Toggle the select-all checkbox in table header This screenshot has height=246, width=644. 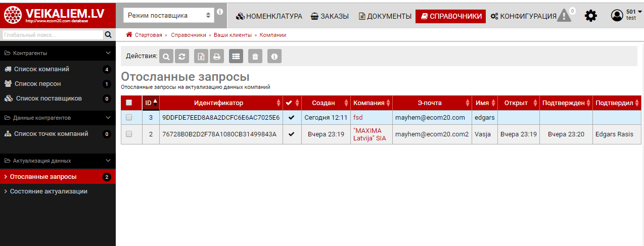(x=129, y=103)
